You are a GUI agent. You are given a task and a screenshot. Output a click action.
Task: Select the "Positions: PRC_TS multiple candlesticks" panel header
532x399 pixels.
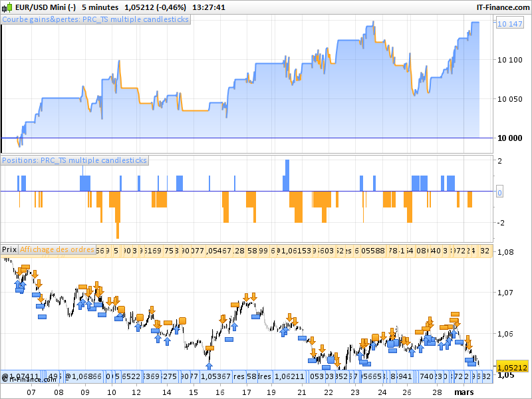(75, 160)
